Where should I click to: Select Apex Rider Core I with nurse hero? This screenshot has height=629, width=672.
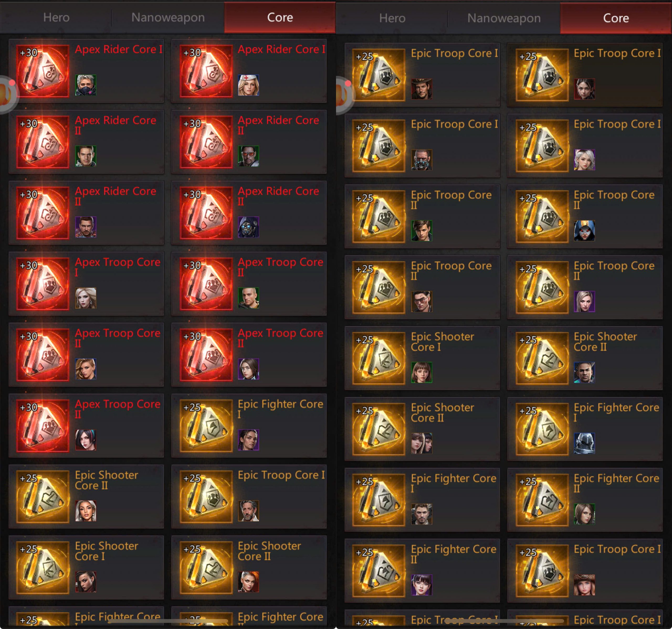pos(249,71)
